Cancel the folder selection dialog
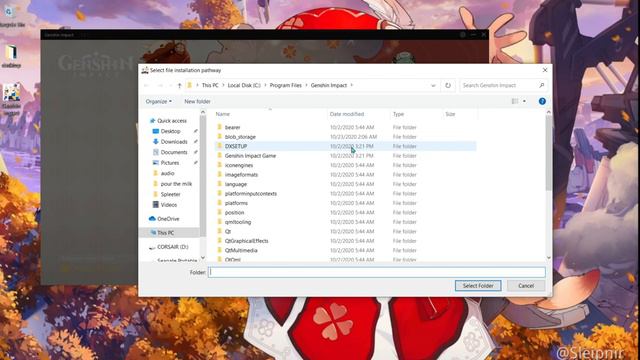The height and width of the screenshot is (360, 640). (x=526, y=286)
